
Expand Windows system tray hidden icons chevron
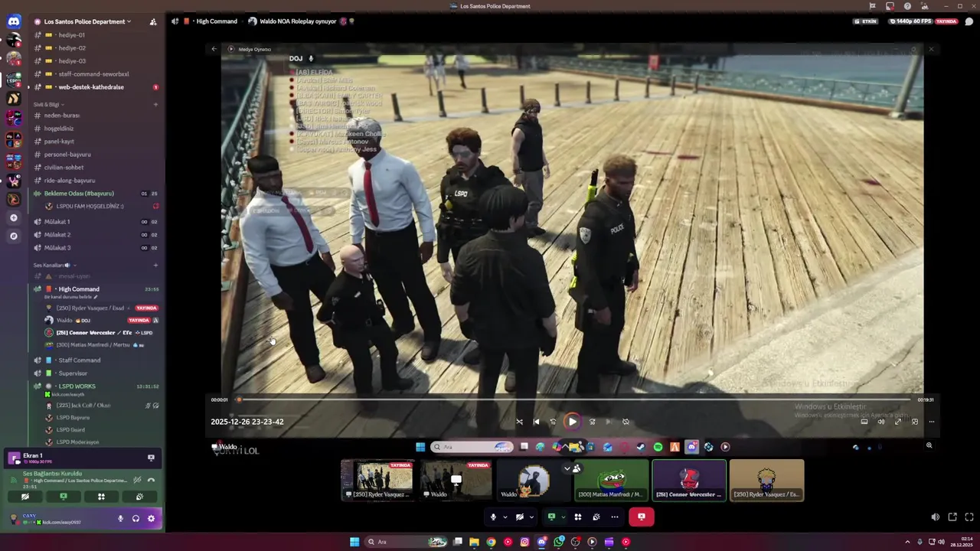point(907,542)
